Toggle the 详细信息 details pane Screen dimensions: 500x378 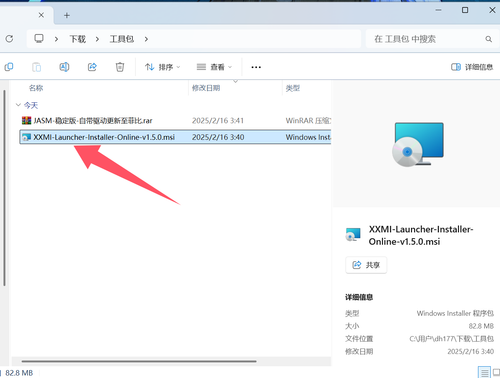point(472,67)
